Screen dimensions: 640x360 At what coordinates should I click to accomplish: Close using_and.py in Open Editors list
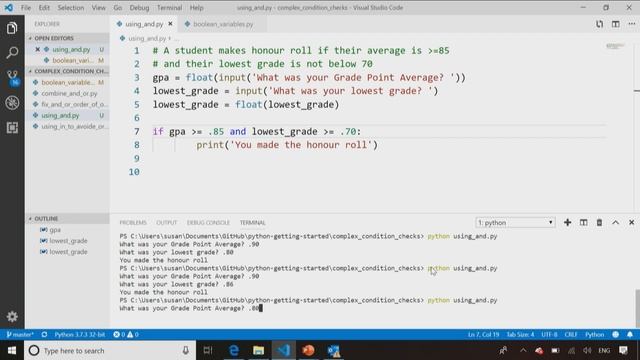click(38, 49)
